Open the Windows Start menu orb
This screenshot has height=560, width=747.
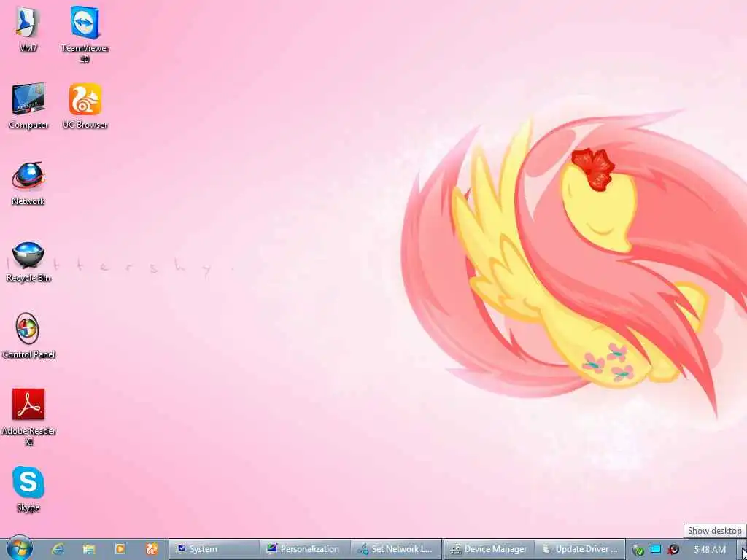tap(20, 548)
